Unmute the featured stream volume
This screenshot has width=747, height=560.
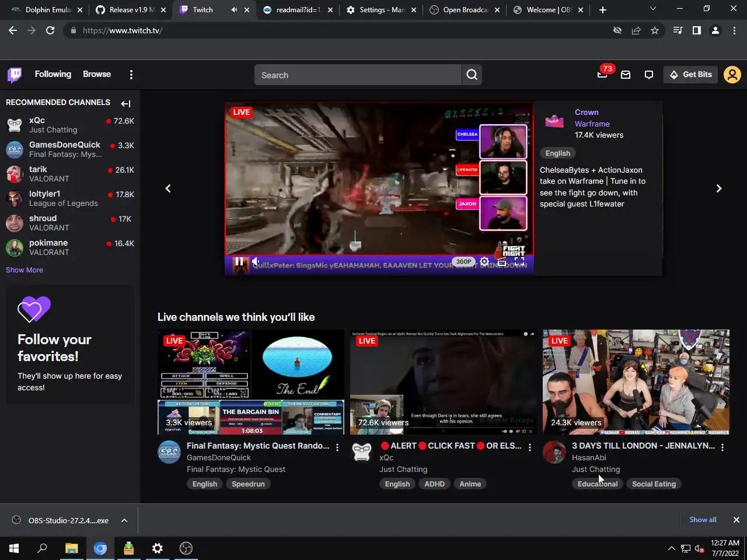click(x=256, y=262)
